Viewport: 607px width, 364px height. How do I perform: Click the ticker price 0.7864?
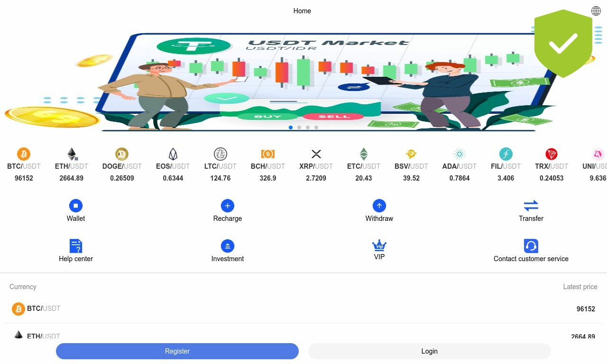pos(460,178)
